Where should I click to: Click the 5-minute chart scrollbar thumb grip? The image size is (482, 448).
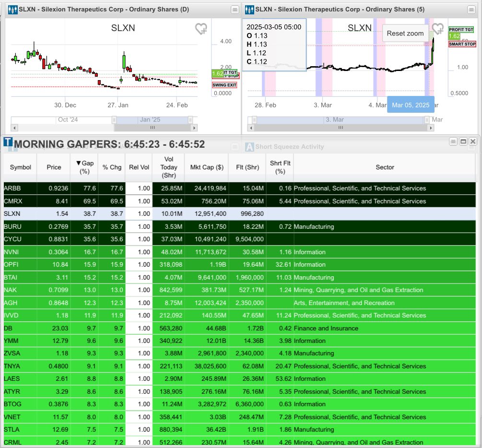341,128
